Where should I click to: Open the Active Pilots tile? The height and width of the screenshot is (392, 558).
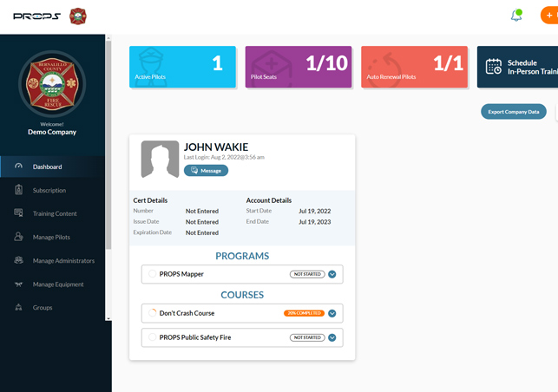182,67
